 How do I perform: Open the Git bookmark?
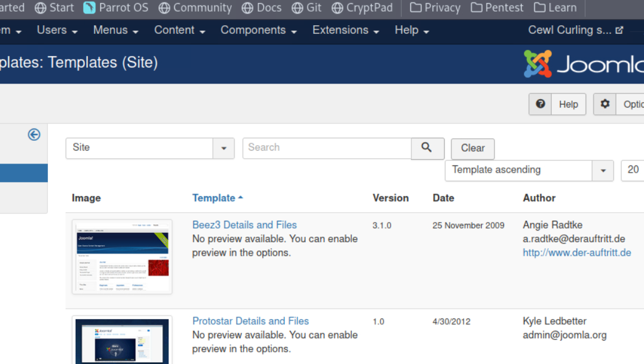306,7
